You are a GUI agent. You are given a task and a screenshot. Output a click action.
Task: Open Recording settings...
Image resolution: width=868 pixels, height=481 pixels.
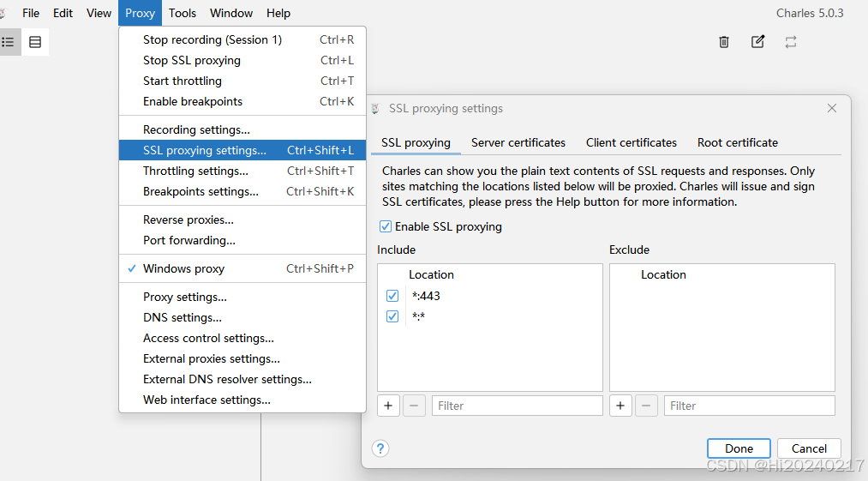point(242,129)
